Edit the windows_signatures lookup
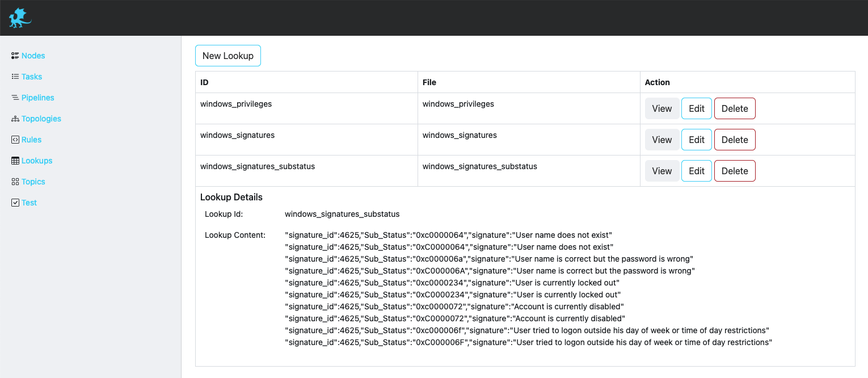Screen dimensions: 868x378 click(x=696, y=140)
